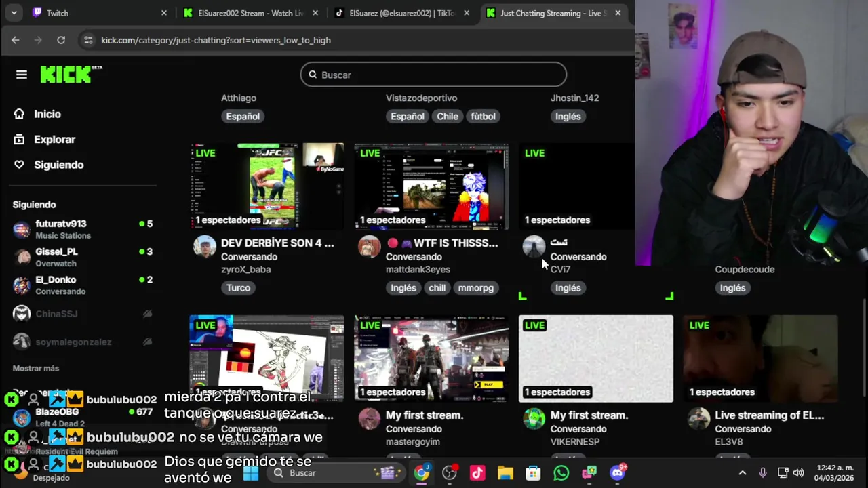Open VIKERNESP's My first stream thumbnail
This screenshot has height=488, width=868.
596,359
